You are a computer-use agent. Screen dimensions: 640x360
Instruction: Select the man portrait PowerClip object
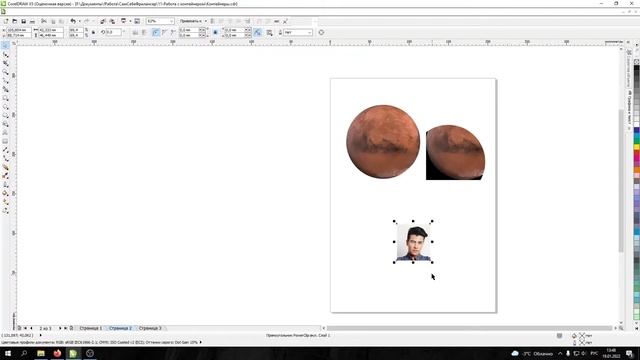coord(413,242)
